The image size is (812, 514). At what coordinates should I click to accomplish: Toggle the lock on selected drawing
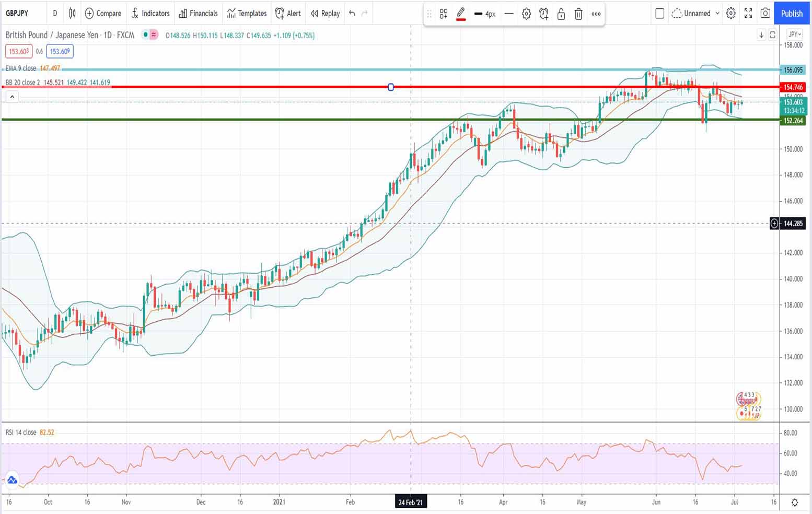(561, 14)
